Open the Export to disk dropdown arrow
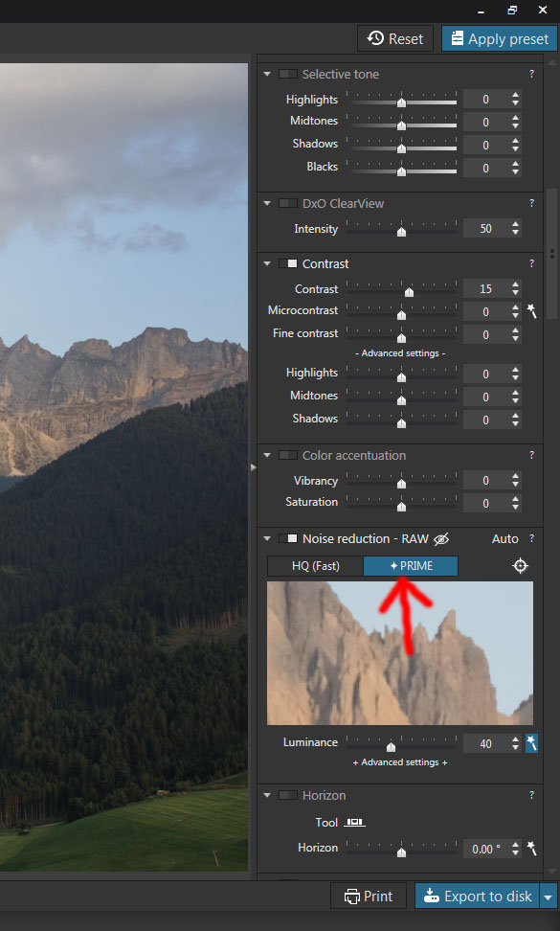560x931 pixels. [549, 896]
